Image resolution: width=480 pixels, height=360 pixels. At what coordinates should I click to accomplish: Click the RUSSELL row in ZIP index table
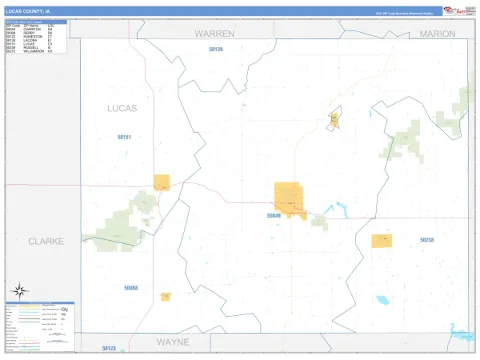[29, 48]
